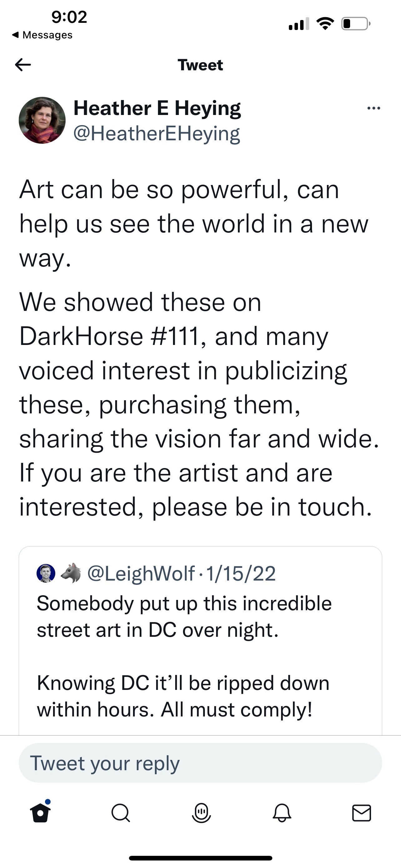This screenshot has height=868, width=401.
Task: Open the Search tab icon
Action: click(x=121, y=813)
